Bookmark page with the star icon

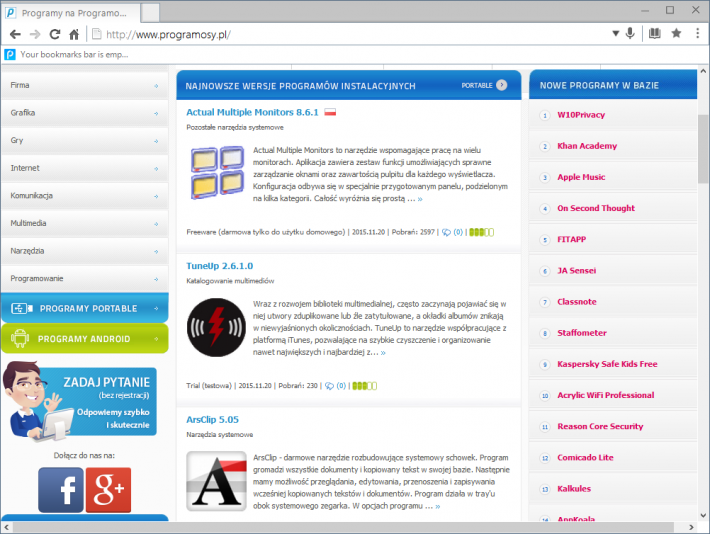(676, 33)
